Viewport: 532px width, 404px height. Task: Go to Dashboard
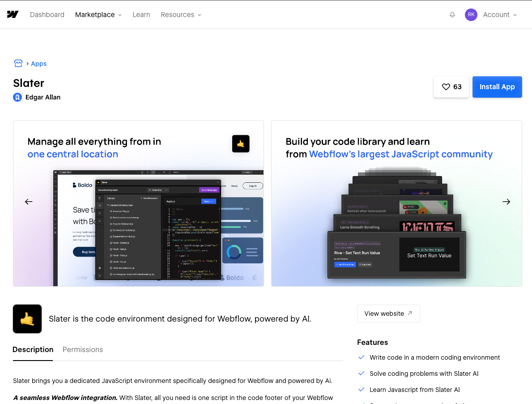[x=47, y=15]
